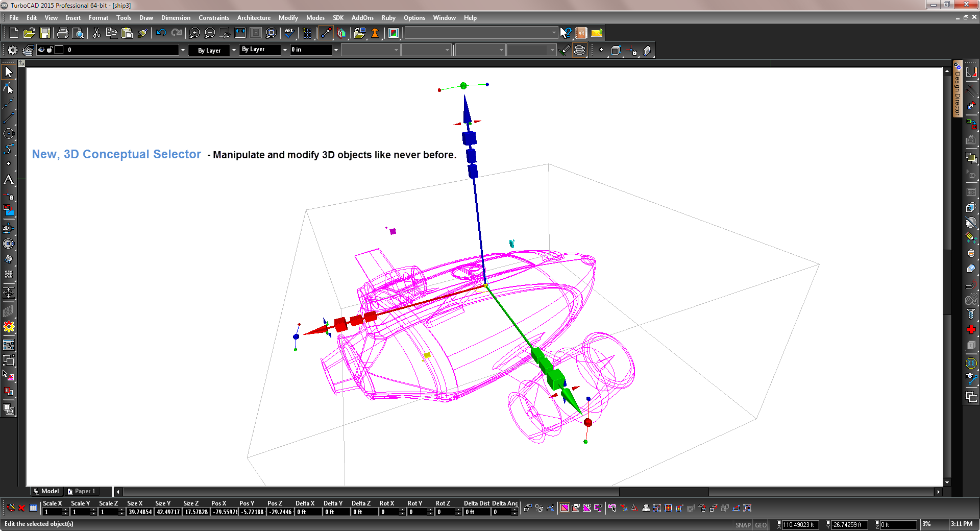Click the red cross icon in the right toolbar
The image size is (980, 531).
click(x=971, y=330)
